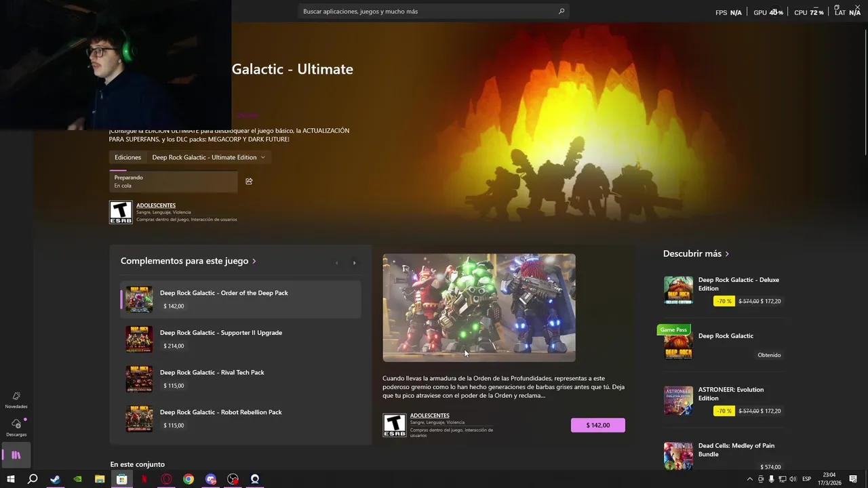
Task: Click the ASTRONEER -70 % discount badge
Action: [724, 411]
